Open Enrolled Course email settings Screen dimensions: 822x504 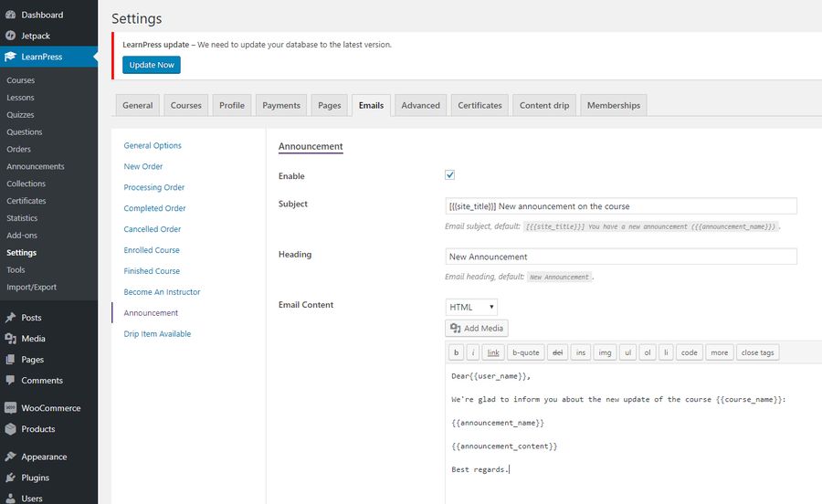(x=152, y=250)
